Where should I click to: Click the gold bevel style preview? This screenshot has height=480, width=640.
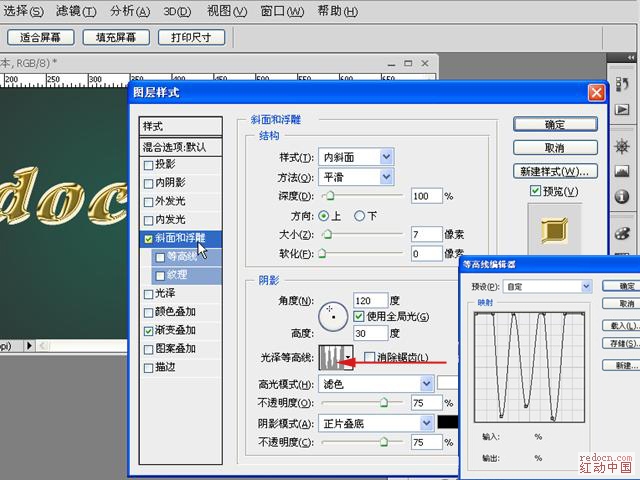553,232
